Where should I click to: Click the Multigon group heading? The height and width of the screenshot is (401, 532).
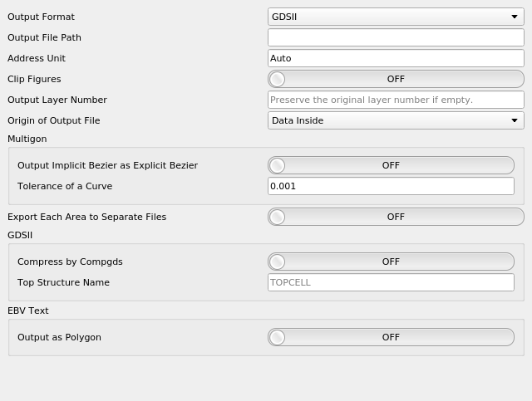pyautogui.click(x=27, y=139)
